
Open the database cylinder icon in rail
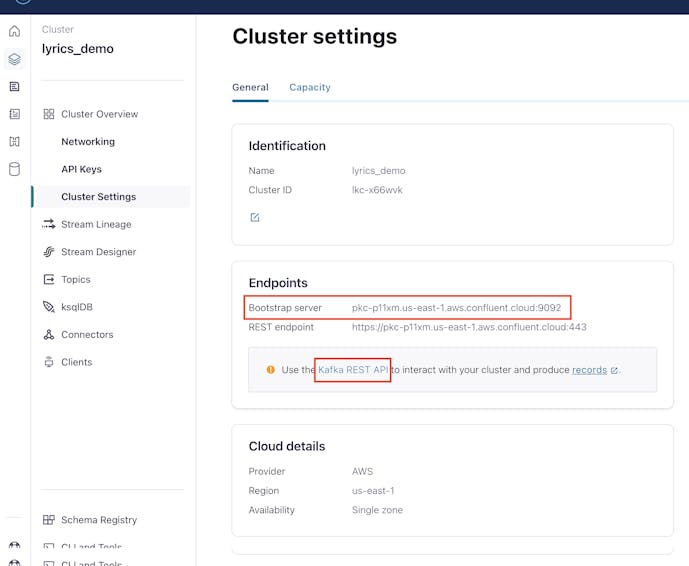[x=15, y=169]
